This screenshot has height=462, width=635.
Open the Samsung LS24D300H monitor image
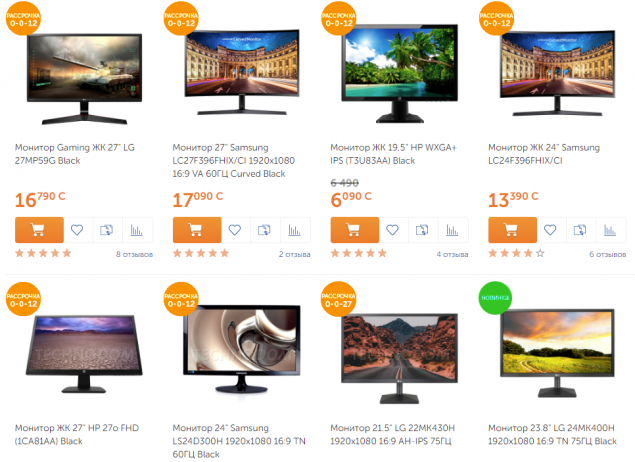tap(242, 349)
